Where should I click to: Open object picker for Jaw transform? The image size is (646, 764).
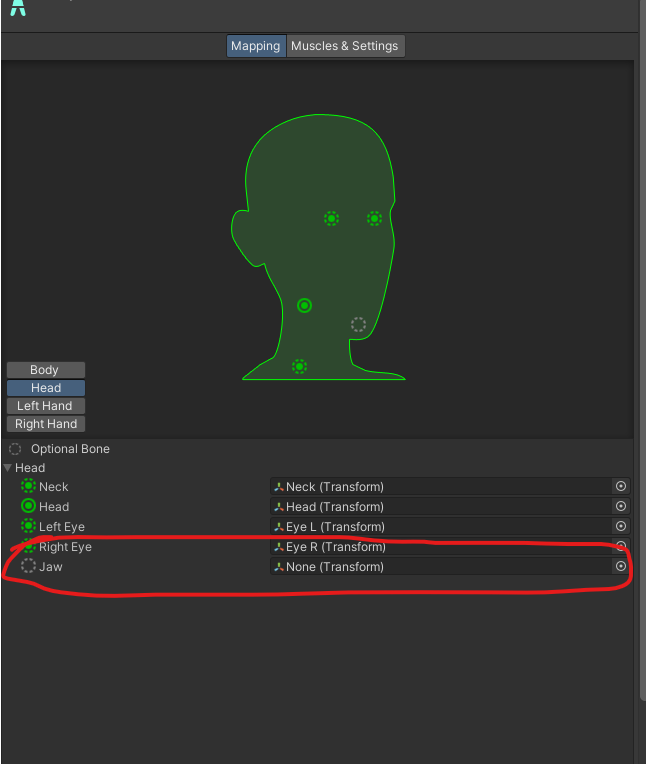tap(621, 566)
